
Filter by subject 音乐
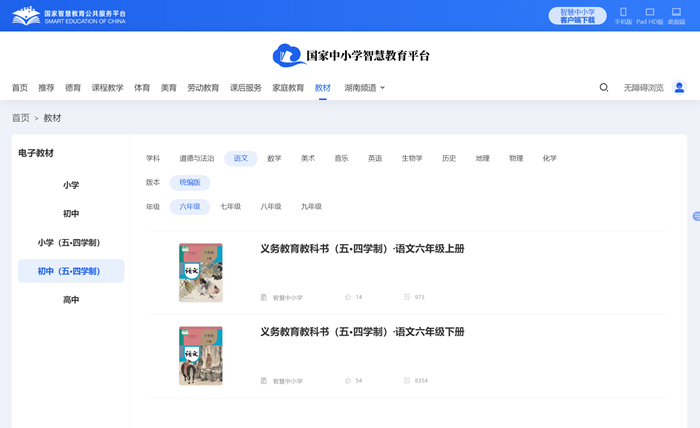tap(341, 158)
